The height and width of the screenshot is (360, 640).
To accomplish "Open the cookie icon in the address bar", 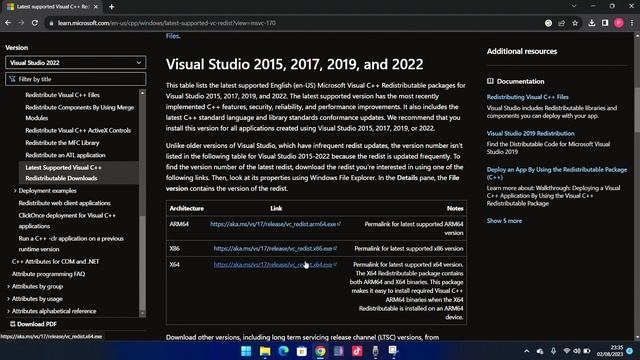I will pos(548,23).
